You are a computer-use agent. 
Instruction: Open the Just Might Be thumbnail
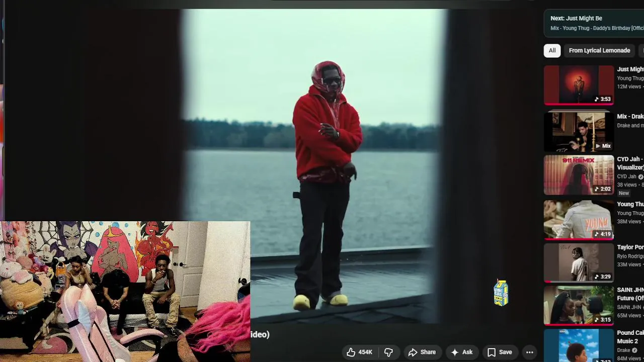pos(579,85)
